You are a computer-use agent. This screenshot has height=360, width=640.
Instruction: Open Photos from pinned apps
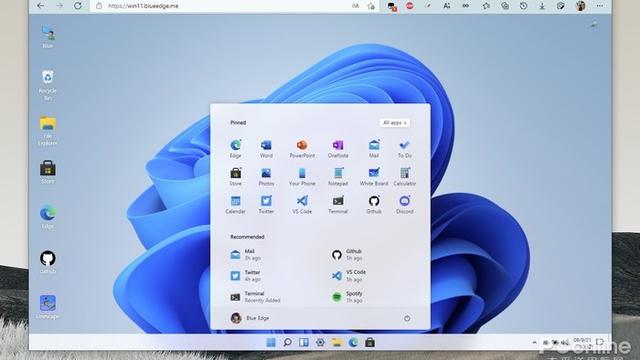[x=266, y=176]
